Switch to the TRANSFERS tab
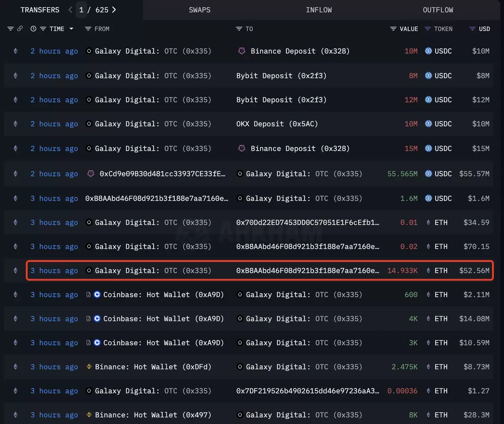This screenshot has height=424, width=504. (x=40, y=10)
